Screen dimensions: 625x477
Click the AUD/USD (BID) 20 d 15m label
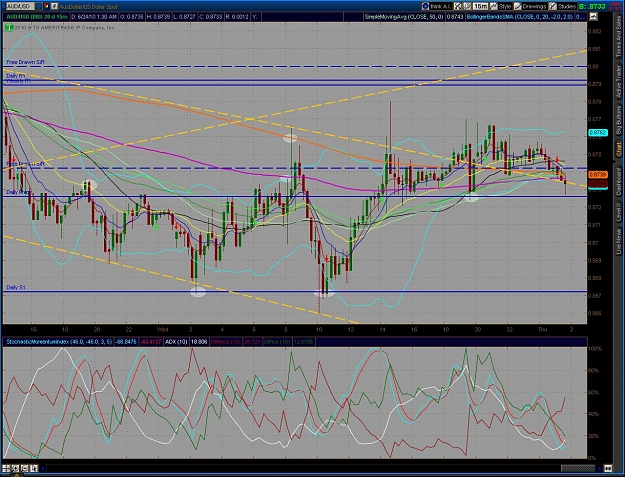(x=37, y=17)
